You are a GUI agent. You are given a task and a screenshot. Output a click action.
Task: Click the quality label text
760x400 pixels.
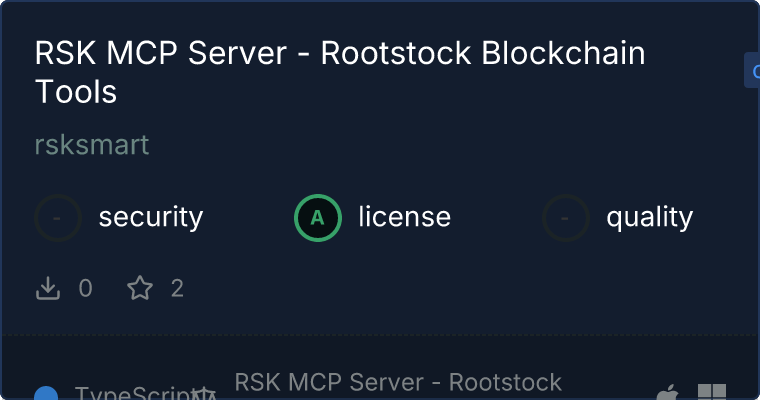click(x=649, y=217)
